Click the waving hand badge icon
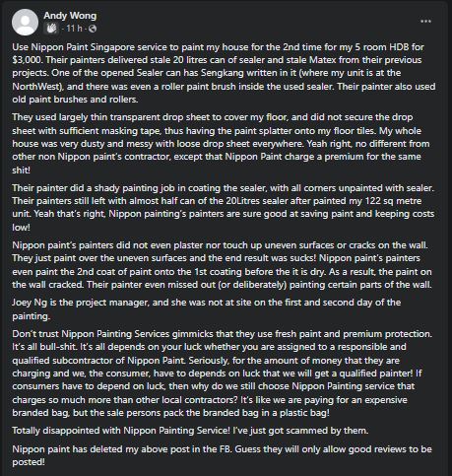 coord(51,29)
